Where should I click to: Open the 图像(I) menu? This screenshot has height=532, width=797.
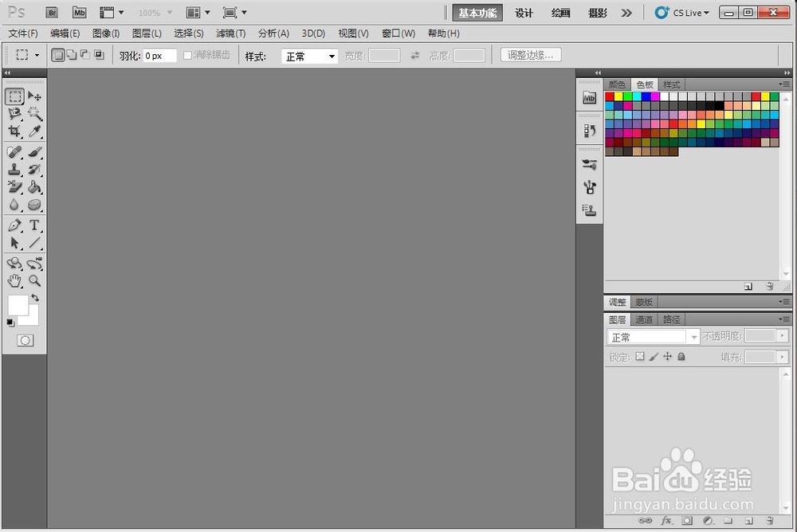[x=106, y=33]
